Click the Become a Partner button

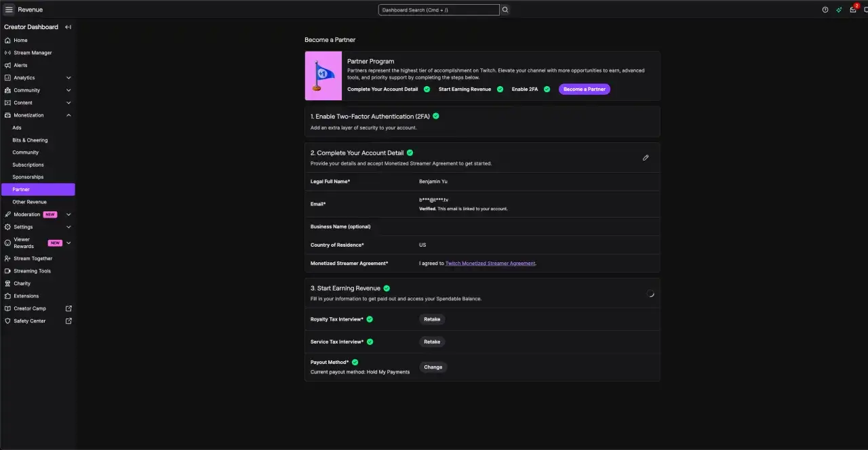585,89
